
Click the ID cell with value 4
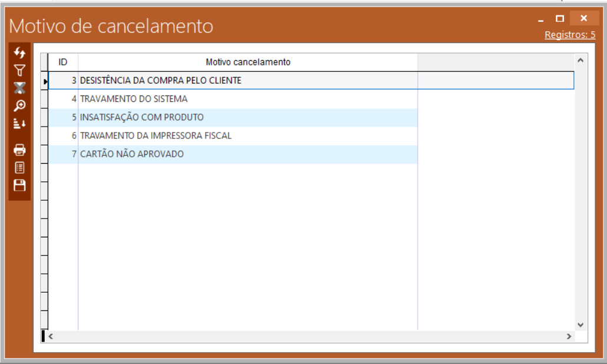click(x=63, y=98)
